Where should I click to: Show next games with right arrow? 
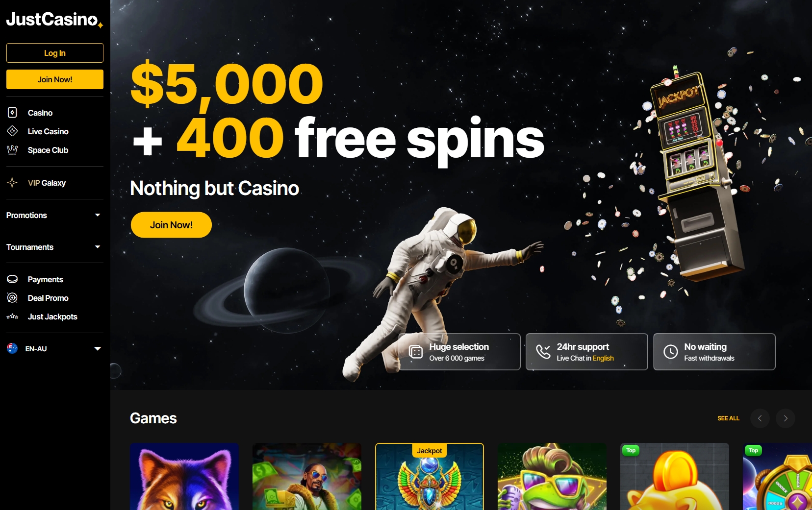click(x=786, y=418)
